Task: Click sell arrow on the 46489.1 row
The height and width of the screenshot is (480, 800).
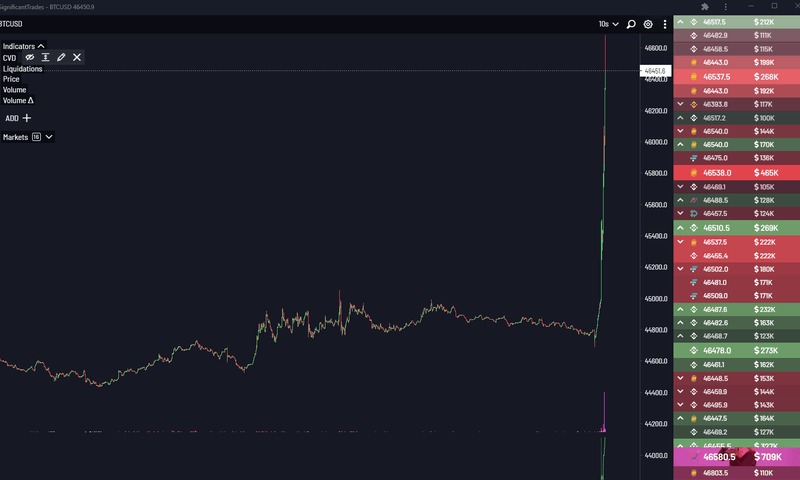Action: 680,187
